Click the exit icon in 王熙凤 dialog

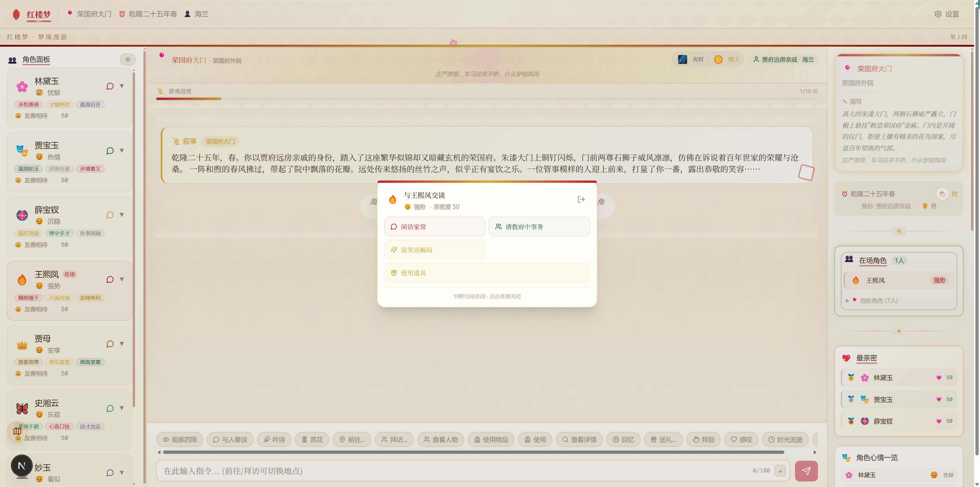click(x=581, y=199)
